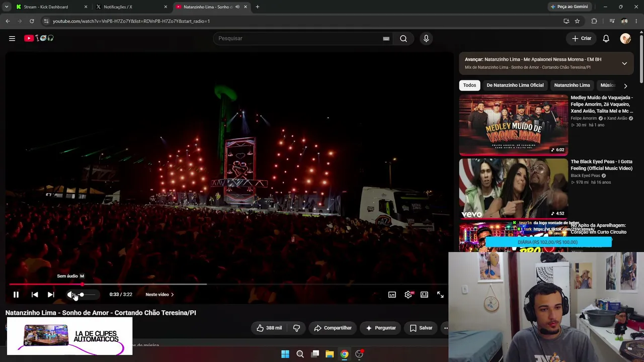Select the 'De Natanzinho Lima Oficial' chip
The width and height of the screenshot is (644, 362).
point(515,85)
